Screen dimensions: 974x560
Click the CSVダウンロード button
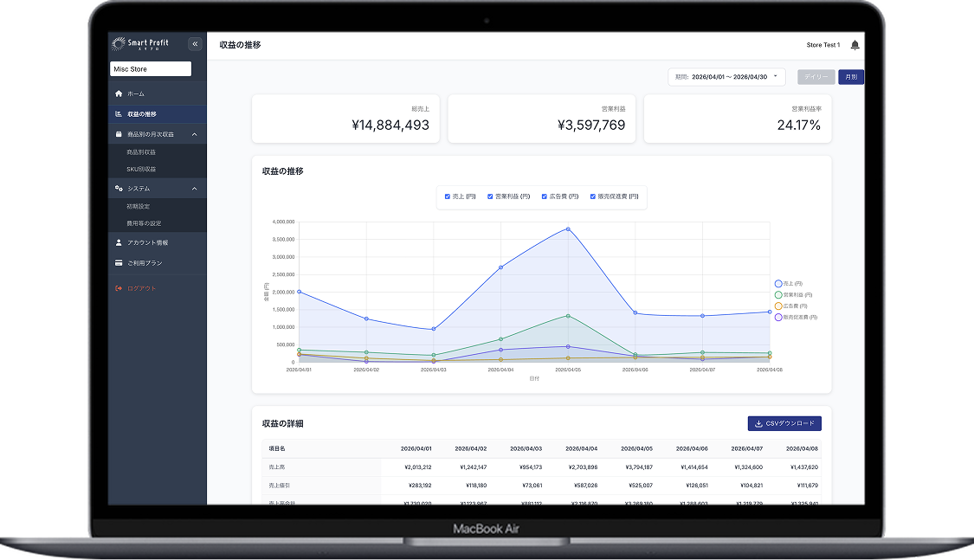784,423
